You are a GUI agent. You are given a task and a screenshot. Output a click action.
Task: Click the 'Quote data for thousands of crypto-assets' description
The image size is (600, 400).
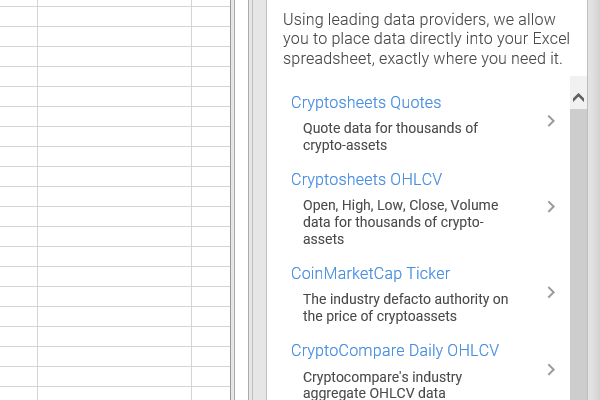tap(390, 137)
